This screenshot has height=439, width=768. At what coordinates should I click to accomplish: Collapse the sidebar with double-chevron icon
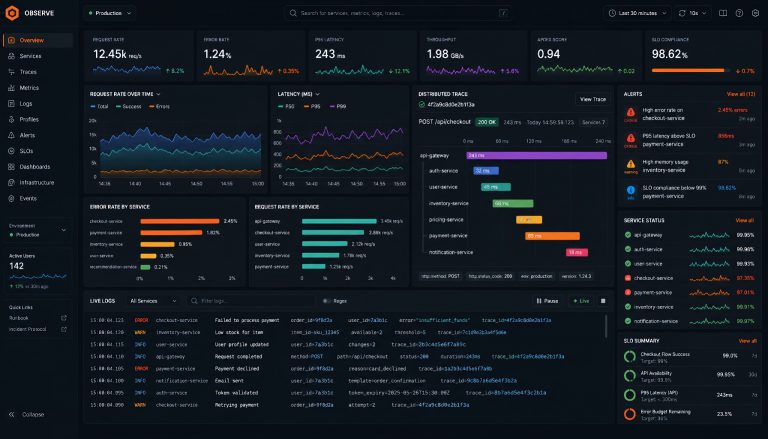pos(12,415)
